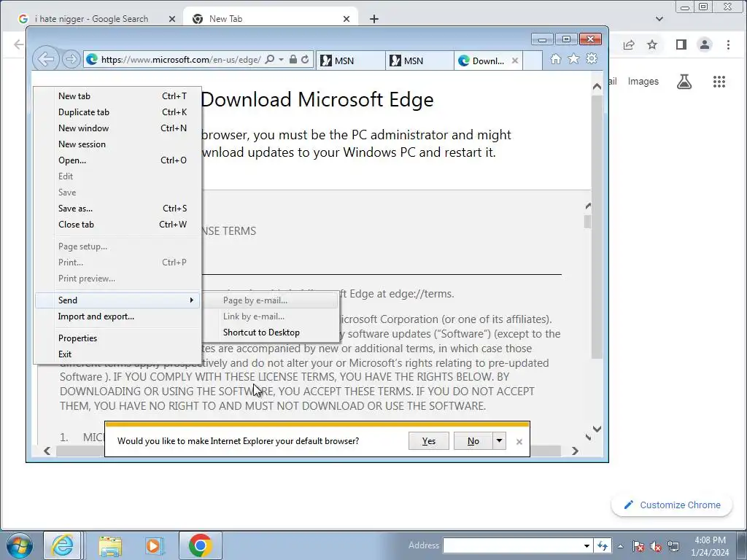Click the taskbar Address go button

tap(602, 546)
